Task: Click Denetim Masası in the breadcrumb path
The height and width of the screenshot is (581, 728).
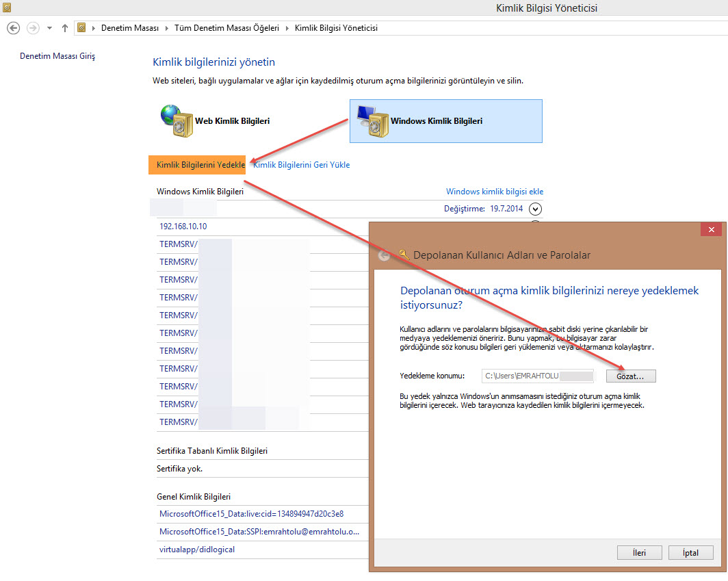Action: coord(129,28)
